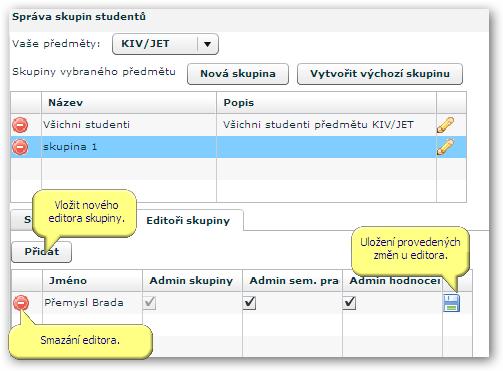Select the Přemysl Brada name cell
503x371 pixels.
point(92,303)
